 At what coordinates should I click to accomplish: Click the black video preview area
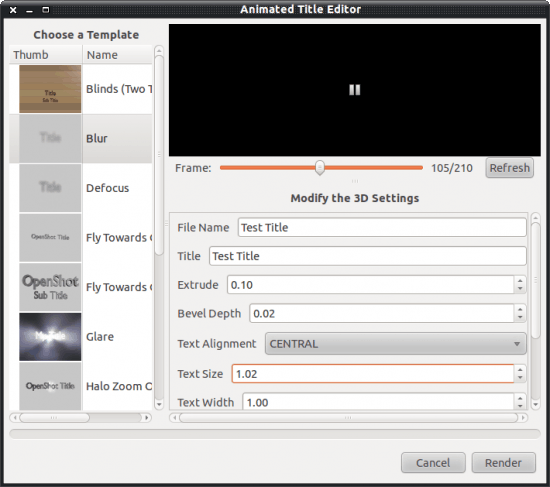[355, 90]
